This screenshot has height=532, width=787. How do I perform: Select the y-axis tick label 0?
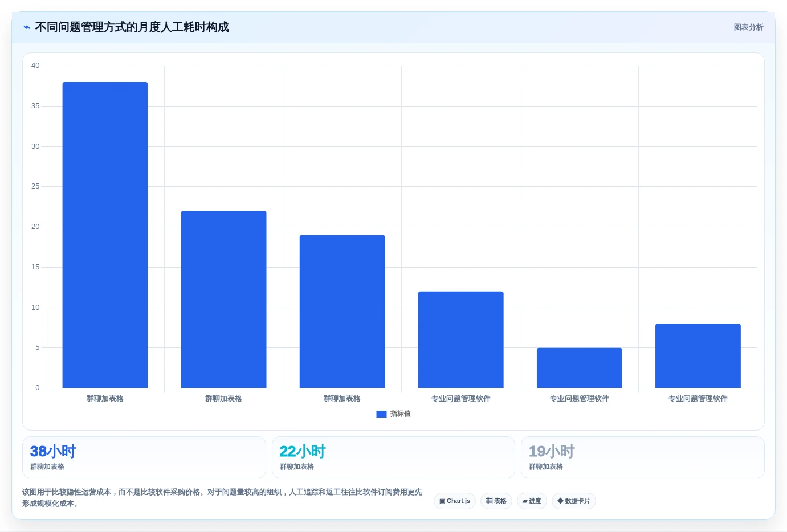[38, 388]
